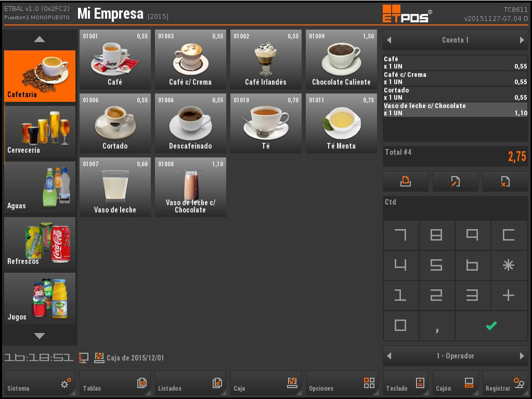This screenshot has width=532, height=399.
Task: Open the Refrescos category
Action: (x=40, y=243)
